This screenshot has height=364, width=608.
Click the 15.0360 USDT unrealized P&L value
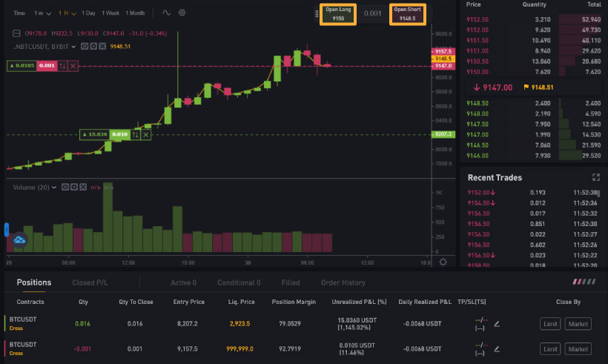click(x=357, y=320)
